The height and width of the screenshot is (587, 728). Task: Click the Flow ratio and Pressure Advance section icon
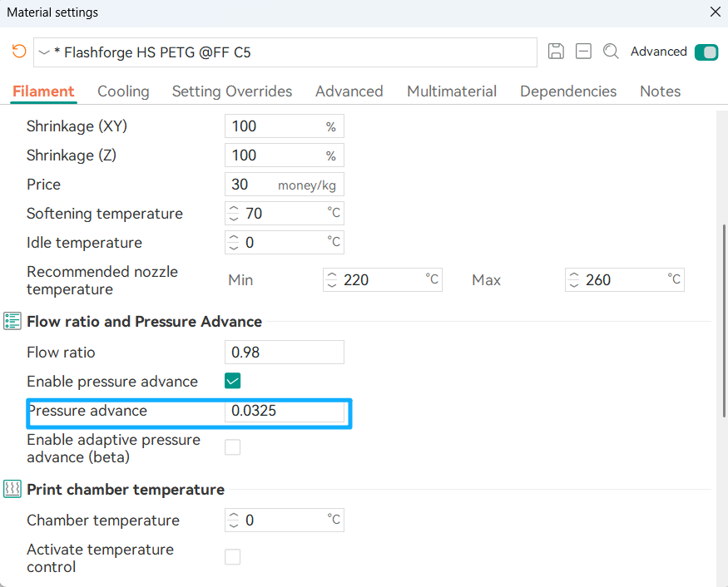pos(12,321)
